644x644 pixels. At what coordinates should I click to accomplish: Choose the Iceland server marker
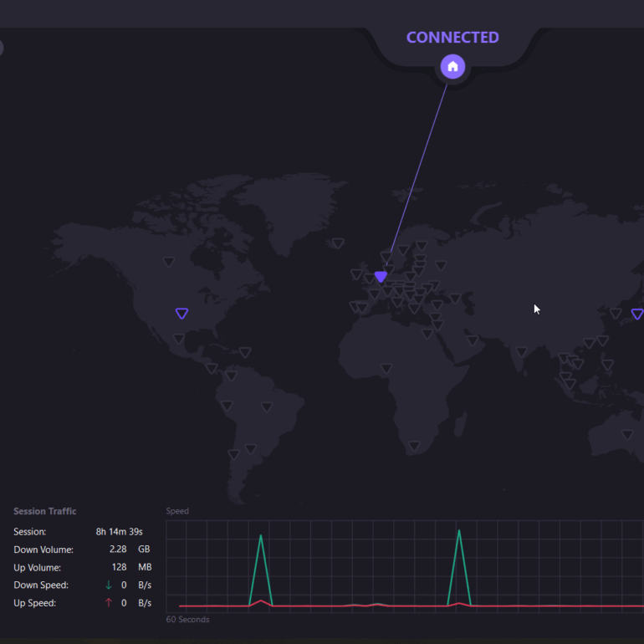(x=338, y=243)
